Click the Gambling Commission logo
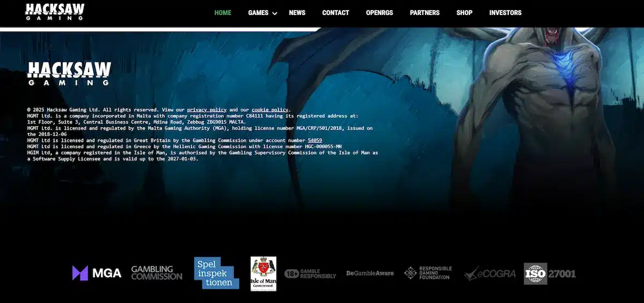The height and width of the screenshot is (303, 644). point(157,273)
